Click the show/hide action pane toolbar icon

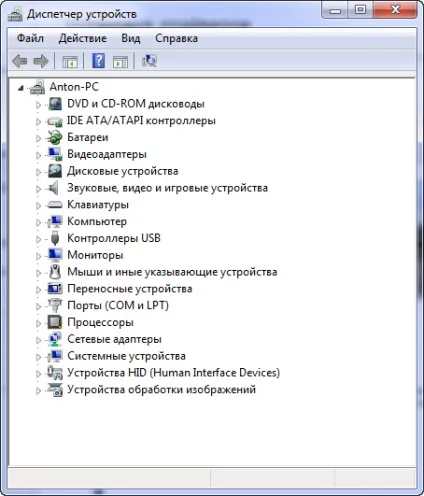(x=120, y=61)
